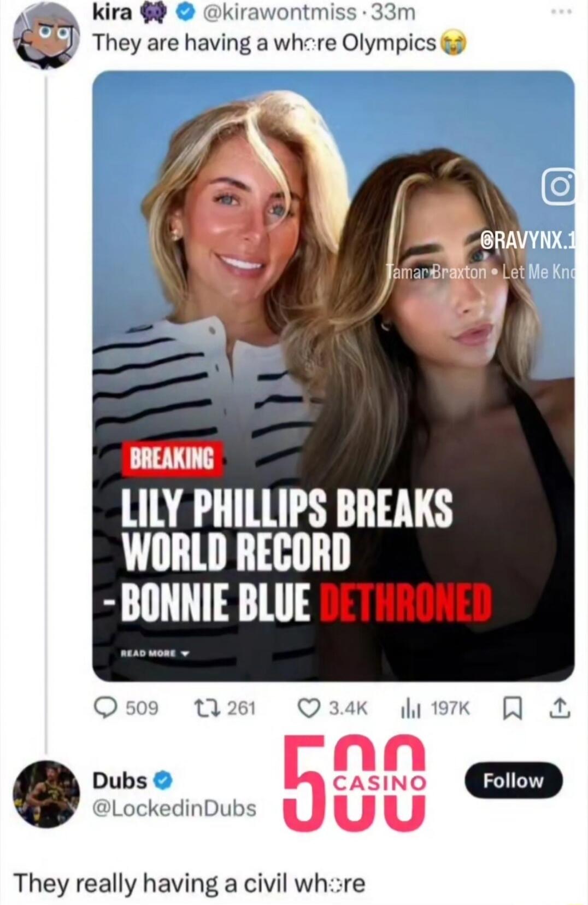Open Dubs' basketball profile avatar

[46, 793]
